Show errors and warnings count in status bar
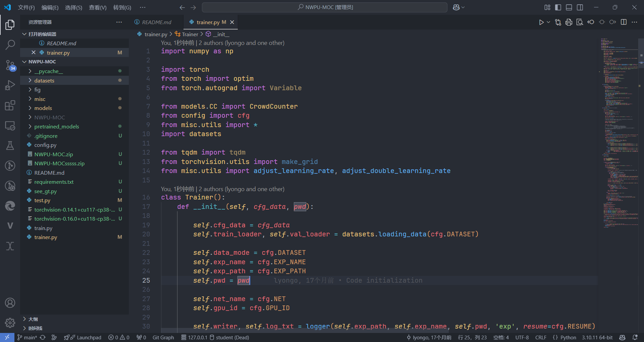 119,337
